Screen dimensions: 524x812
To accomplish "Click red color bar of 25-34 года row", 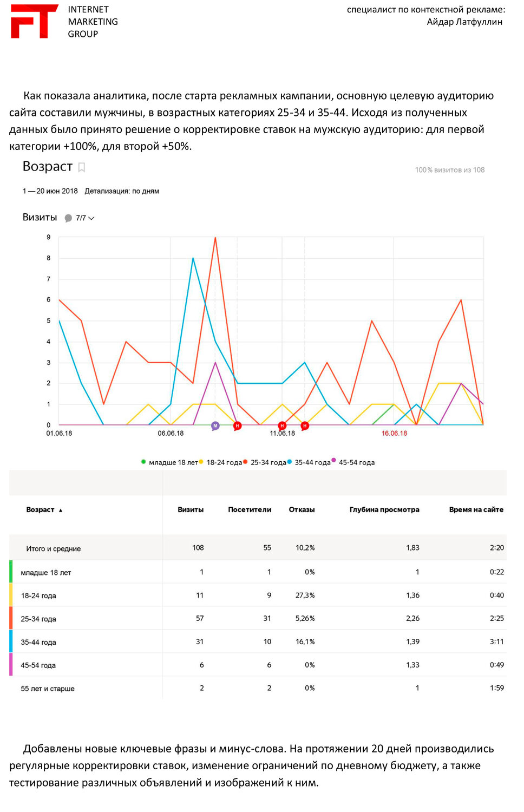I will [11, 618].
